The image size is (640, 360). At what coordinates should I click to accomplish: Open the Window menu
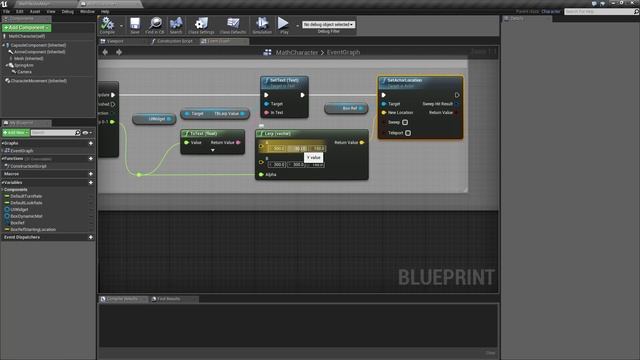point(87,11)
